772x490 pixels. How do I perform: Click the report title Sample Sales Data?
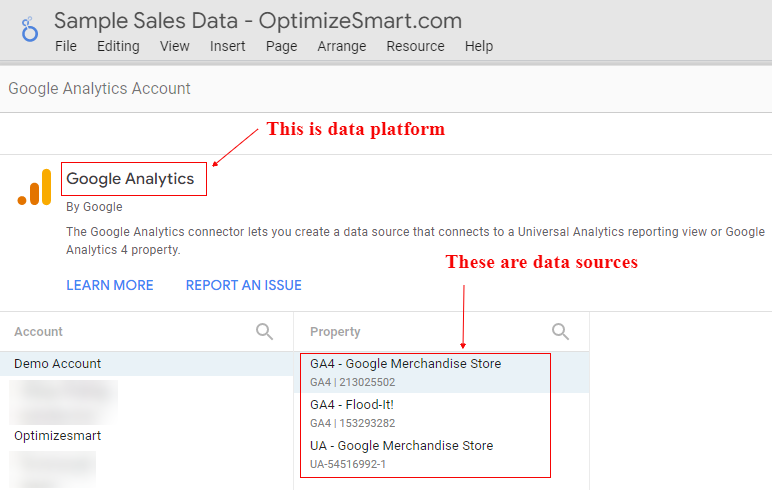[258, 21]
